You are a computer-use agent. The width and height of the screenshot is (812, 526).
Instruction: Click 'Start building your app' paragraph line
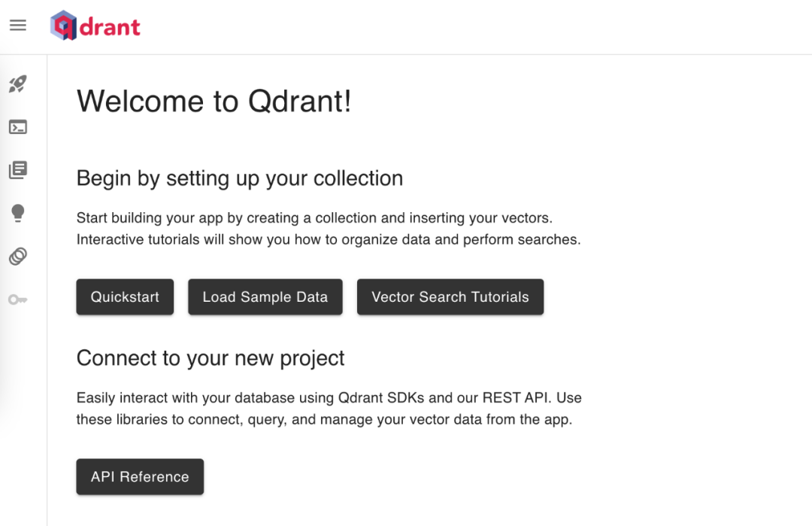point(314,218)
